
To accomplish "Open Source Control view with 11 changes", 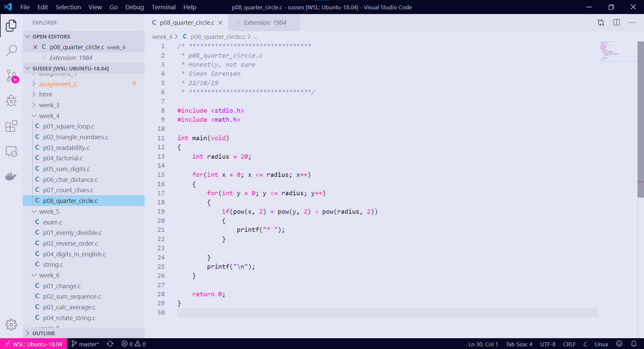I will pyautogui.click(x=11, y=76).
